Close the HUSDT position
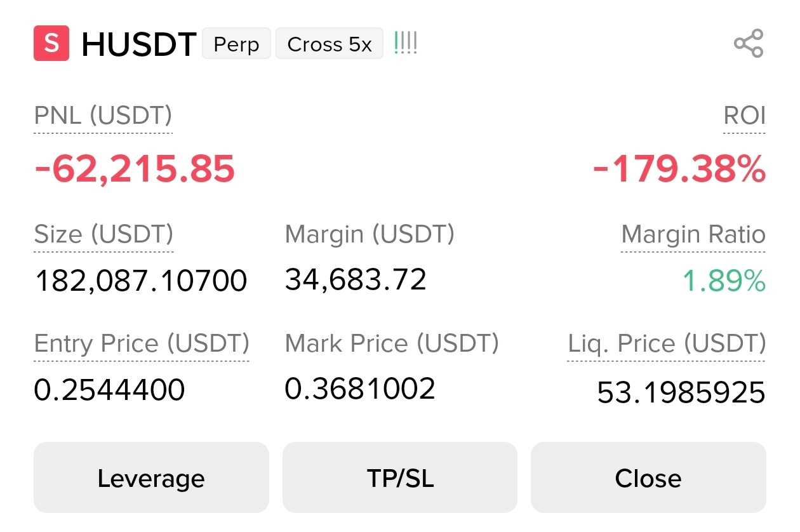The image size is (800, 532). pos(648,477)
